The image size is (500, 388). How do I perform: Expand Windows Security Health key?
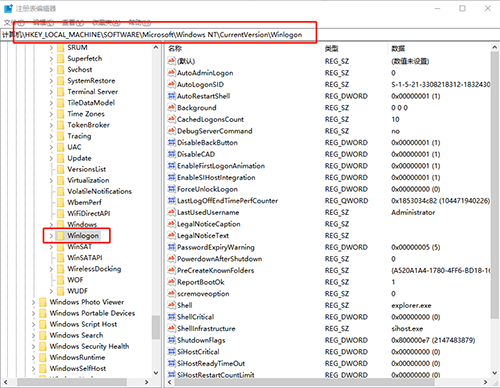point(33,346)
